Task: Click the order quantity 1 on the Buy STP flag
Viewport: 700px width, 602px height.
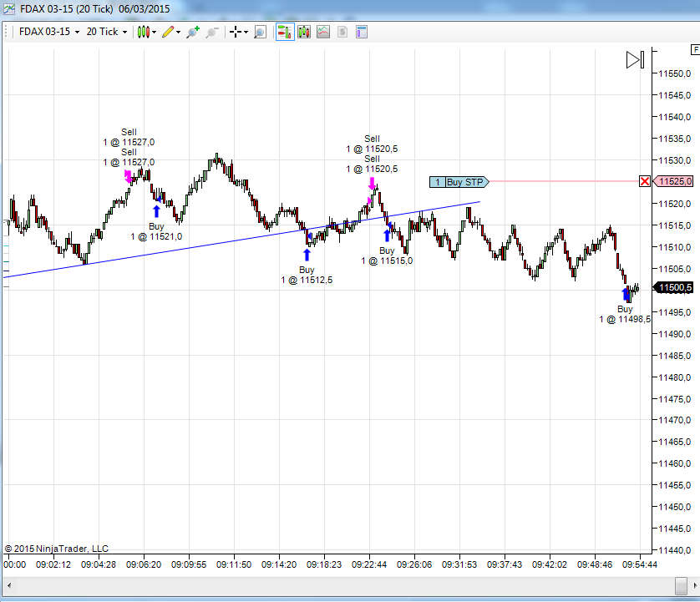Action: (x=438, y=182)
